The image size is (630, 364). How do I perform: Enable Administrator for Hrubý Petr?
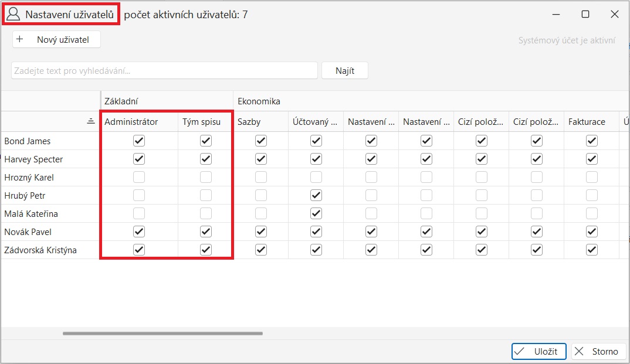[x=138, y=195]
